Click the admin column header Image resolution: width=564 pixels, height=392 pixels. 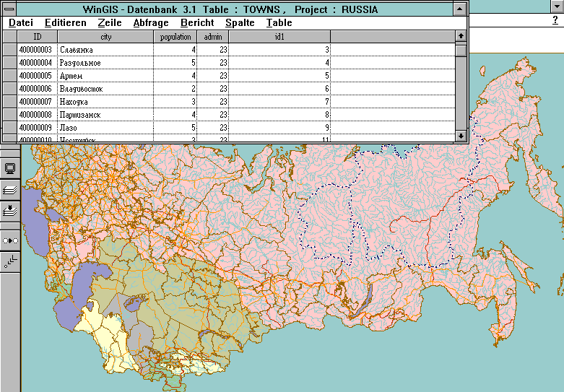coord(213,37)
